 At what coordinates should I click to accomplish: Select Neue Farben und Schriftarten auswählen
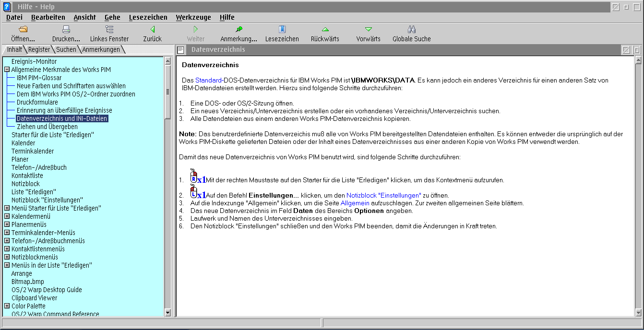coord(71,86)
